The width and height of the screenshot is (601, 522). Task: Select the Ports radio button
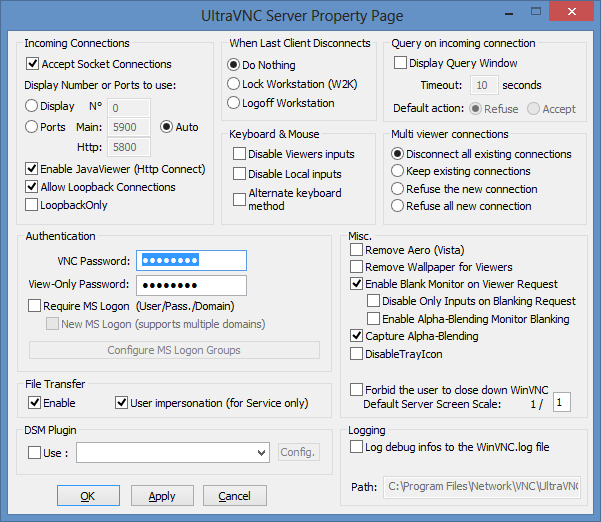click(31, 127)
